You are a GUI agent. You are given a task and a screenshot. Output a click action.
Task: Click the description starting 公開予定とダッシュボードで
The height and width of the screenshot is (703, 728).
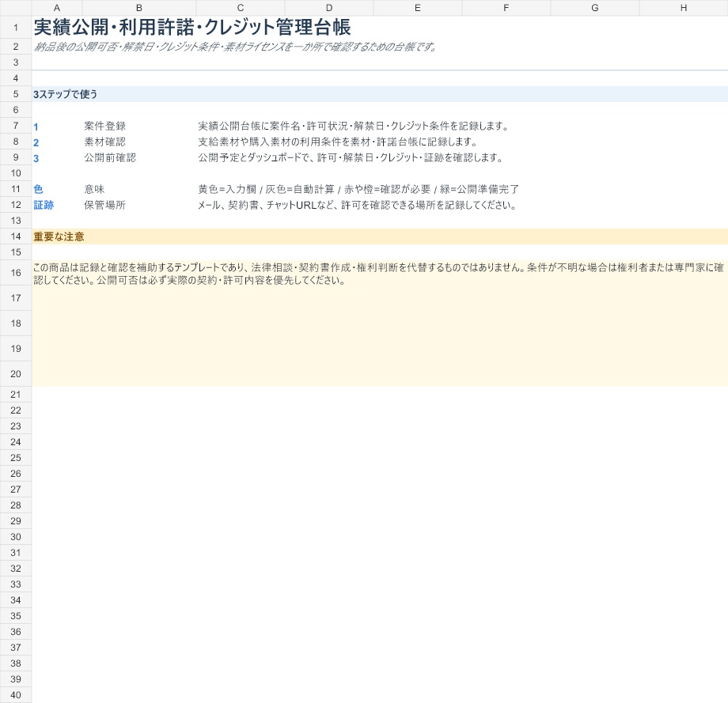point(351,158)
